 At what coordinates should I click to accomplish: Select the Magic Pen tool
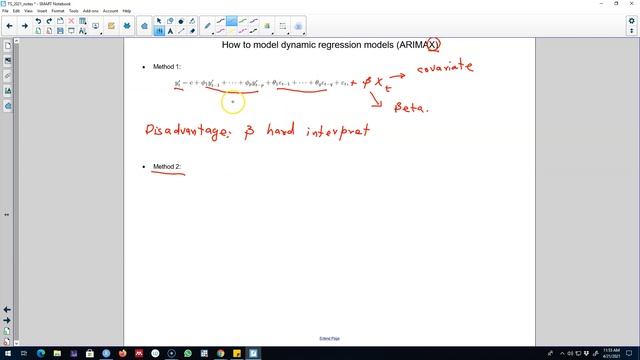pos(192,21)
